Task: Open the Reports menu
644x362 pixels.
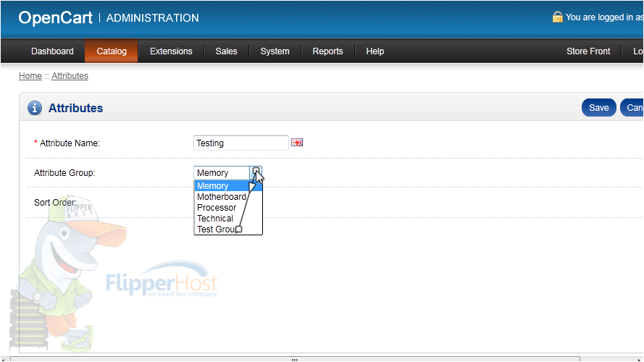Action: [x=327, y=51]
